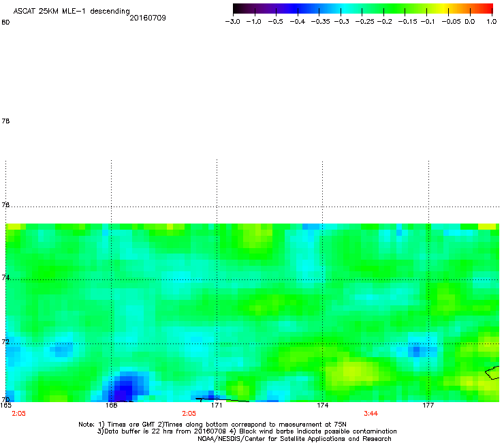The image size is (504, 443).
Task: Click the -3.0 color scale label
Action: click(x=232, y=22)
